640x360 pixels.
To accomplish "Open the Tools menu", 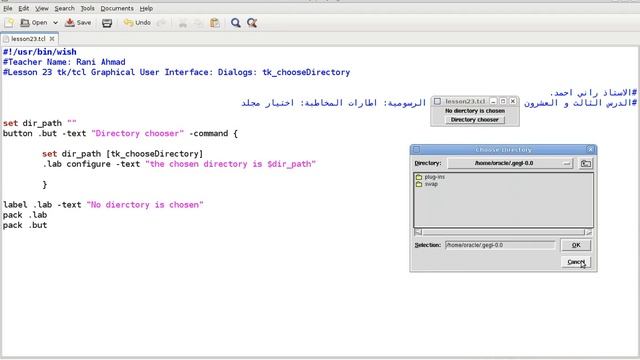I will point(87,8).
